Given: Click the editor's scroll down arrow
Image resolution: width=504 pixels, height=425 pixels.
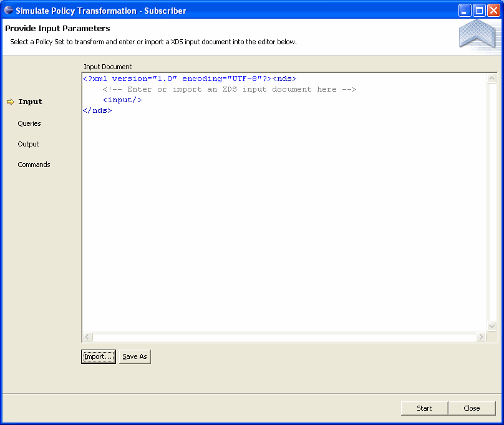Looking at the screenshot, I should click(x=492, y=327).
